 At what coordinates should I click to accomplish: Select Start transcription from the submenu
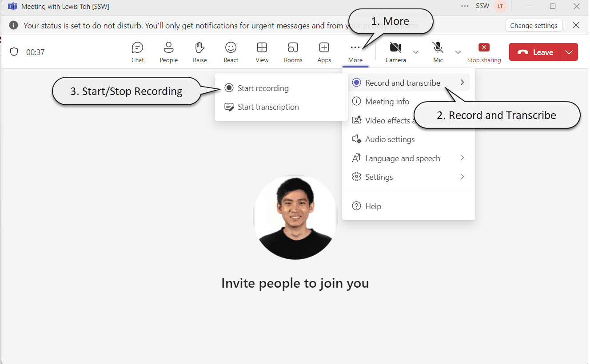pos(268,107)
